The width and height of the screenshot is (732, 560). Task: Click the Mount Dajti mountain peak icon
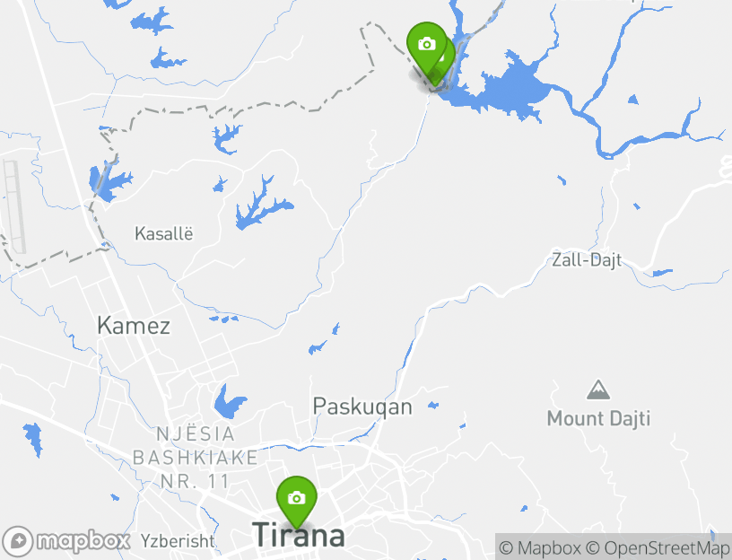[598, 390]
